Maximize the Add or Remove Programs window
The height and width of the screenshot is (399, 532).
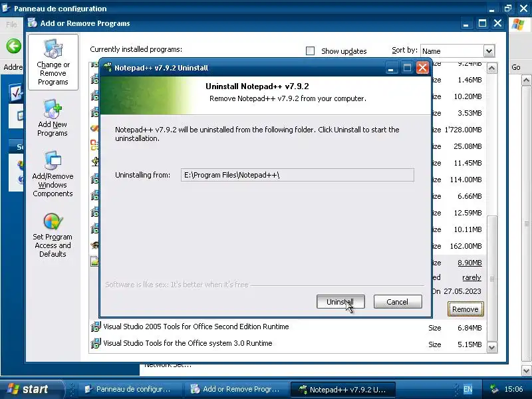coord(482,23)
